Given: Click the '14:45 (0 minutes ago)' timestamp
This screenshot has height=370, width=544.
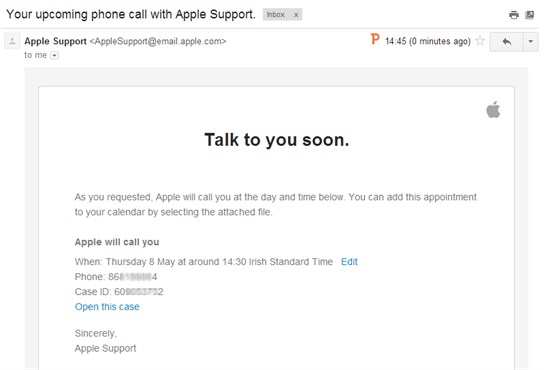Looking at the screenshot, I should [x=428, y=41].
